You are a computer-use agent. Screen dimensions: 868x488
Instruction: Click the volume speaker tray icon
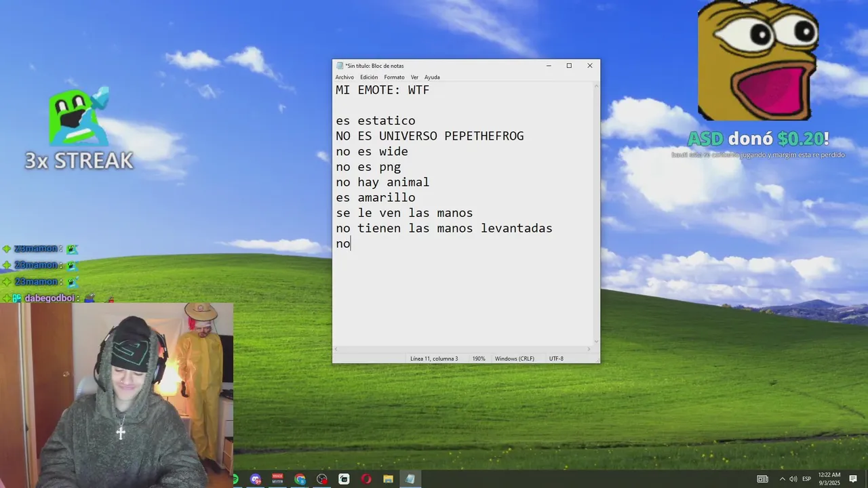pyautogui.click(x=794, y=479)
